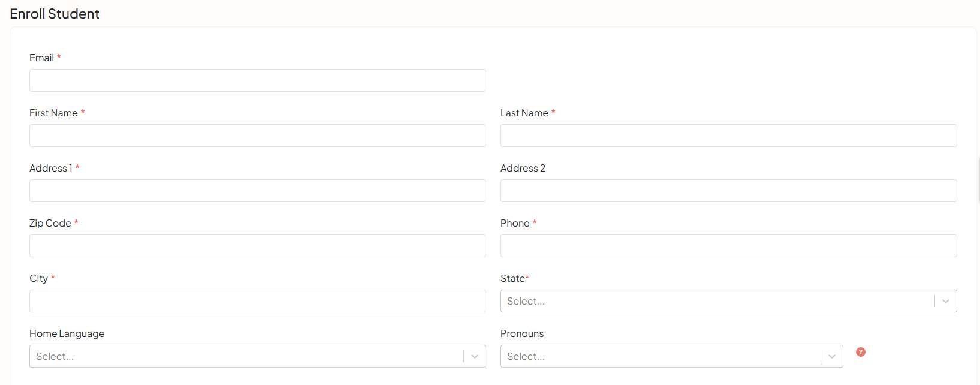This screenshot has height=385, width=980.
Task: Click the Zip Code input field
Action: [x=258, y=246]
